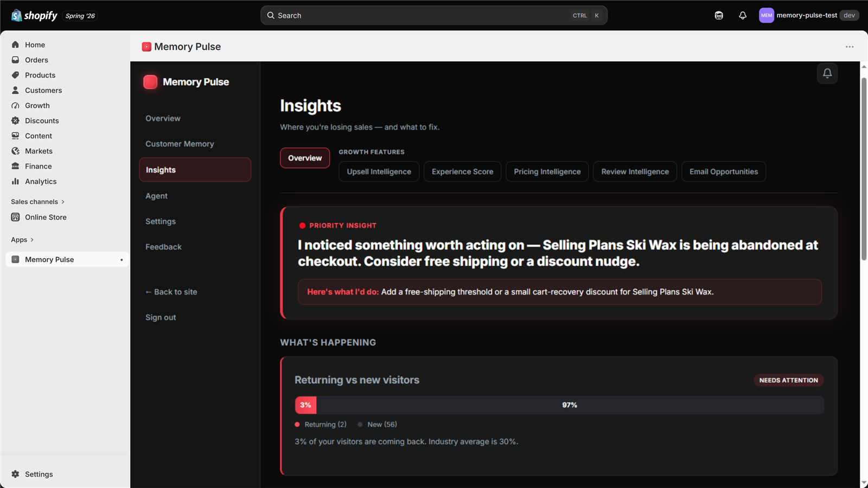Viewport: 868px width, 488px height.
Task: Click the Memory Pulse app icon in sidebar
Action: [x=15, y=260]
